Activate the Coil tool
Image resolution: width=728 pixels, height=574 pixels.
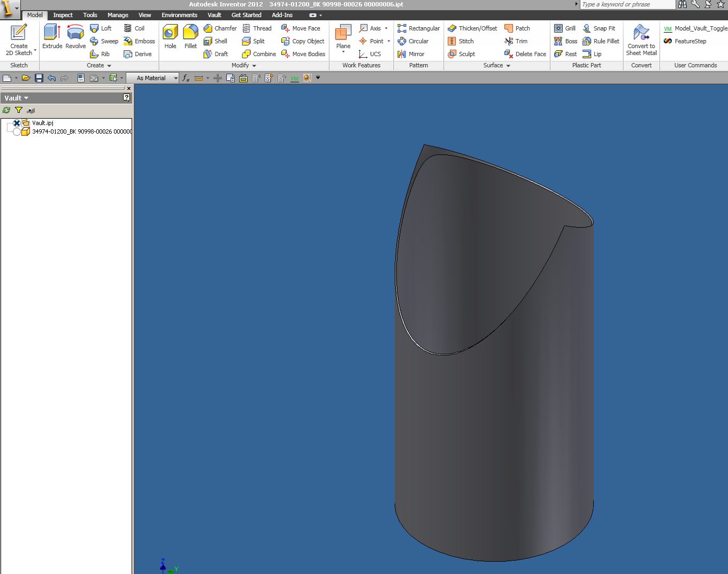[134, 28]
